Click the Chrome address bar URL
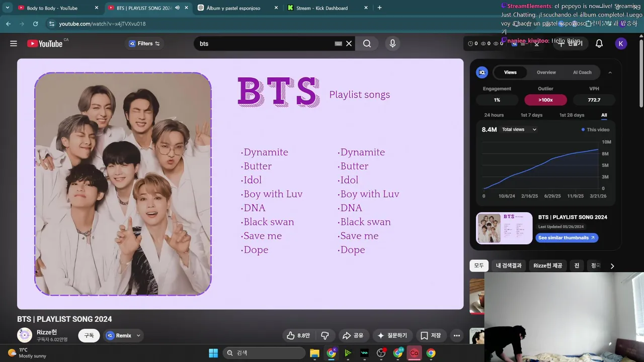 (x=102, y=24)
